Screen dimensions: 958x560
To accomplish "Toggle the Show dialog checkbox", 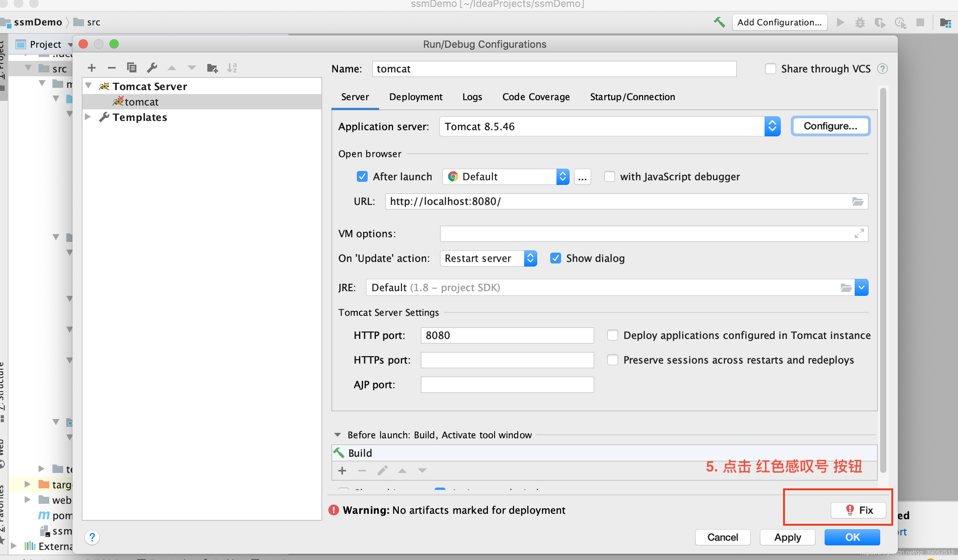I will pos(555,258).
